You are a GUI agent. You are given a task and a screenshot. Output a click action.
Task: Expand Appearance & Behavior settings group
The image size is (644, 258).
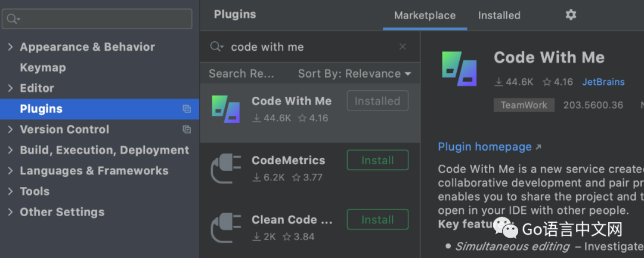(10, 47)
